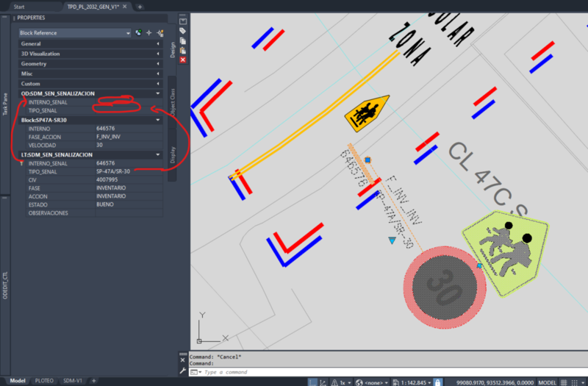Click the Quick Select icon
The image size is (588, 386).
[159, 33]
